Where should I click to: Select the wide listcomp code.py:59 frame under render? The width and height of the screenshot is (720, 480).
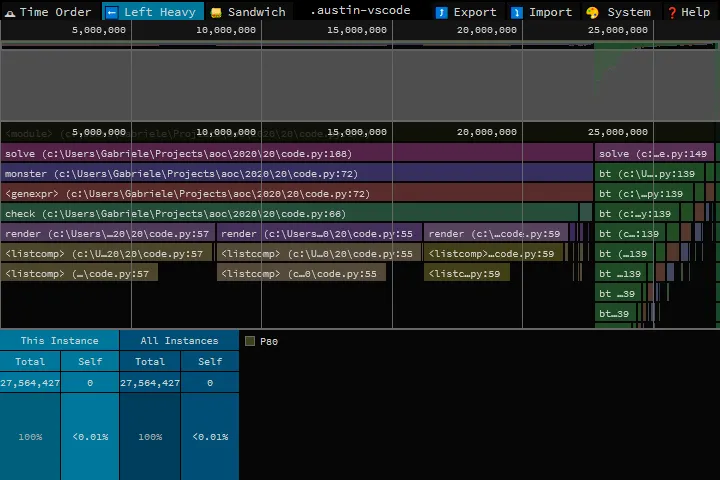[x=494, y=254]
